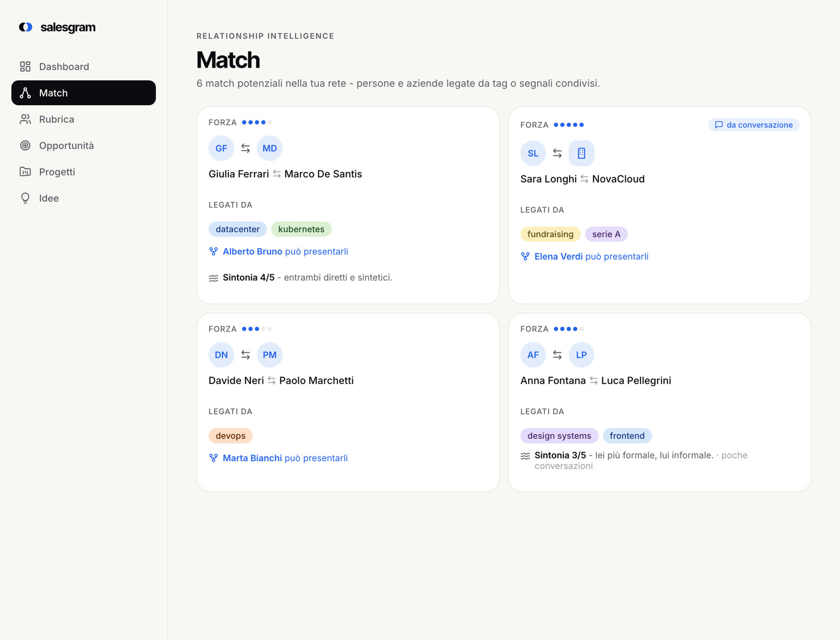Click the DN avatar for Davide Neri
Viewport: 840px width, 640px height.
pos(222,355)
